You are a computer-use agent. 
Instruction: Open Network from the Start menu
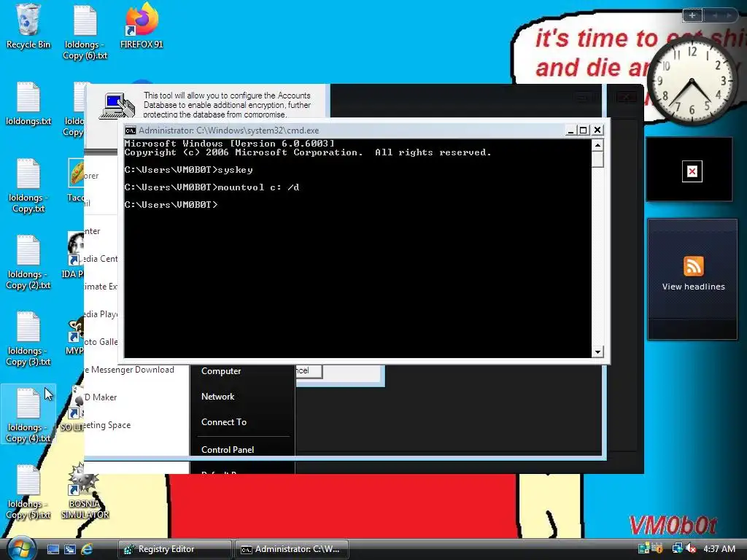[217, 397]
